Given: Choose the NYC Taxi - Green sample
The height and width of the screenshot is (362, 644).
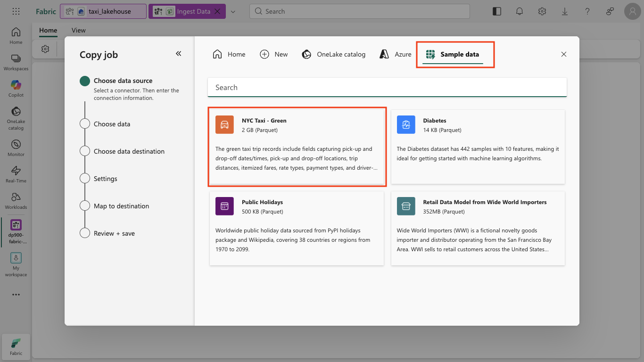Looking at the screenshot, I should pyautogui.click(x=297, y=146).
